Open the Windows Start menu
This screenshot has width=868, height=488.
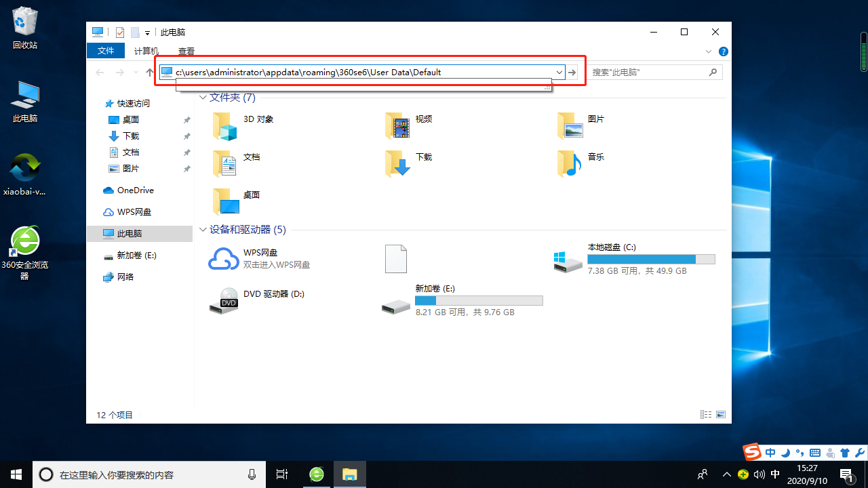(x=16, y=474)
